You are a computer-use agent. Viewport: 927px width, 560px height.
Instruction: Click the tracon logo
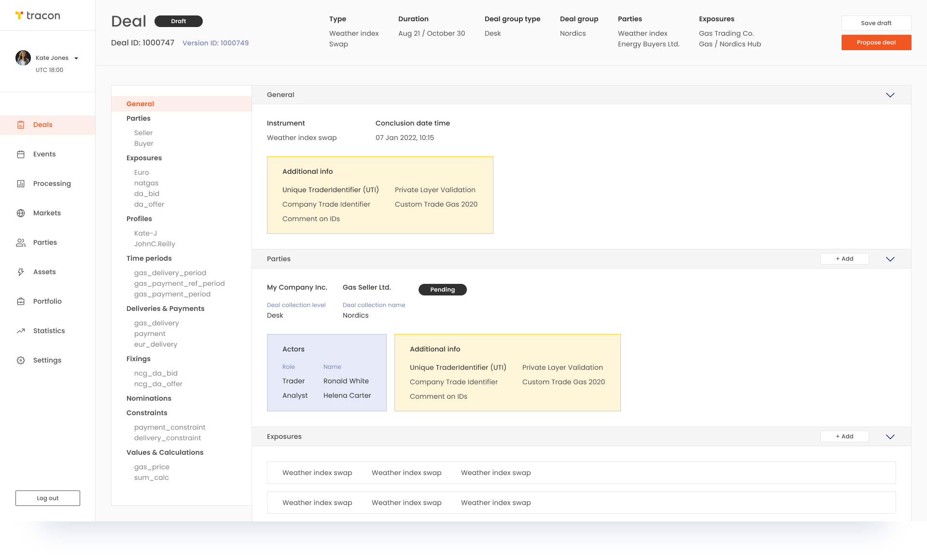pyautogui.click(x=38, y=16)
